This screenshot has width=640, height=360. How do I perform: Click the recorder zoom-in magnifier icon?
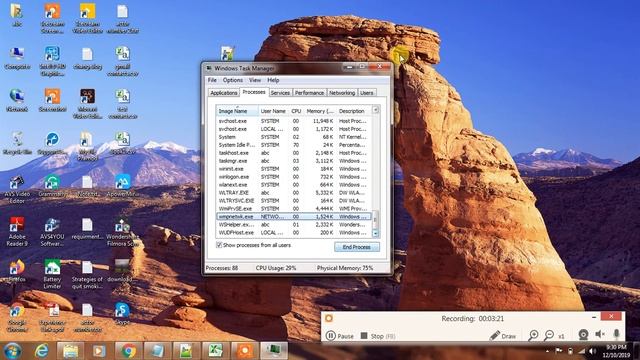(533, 336)
